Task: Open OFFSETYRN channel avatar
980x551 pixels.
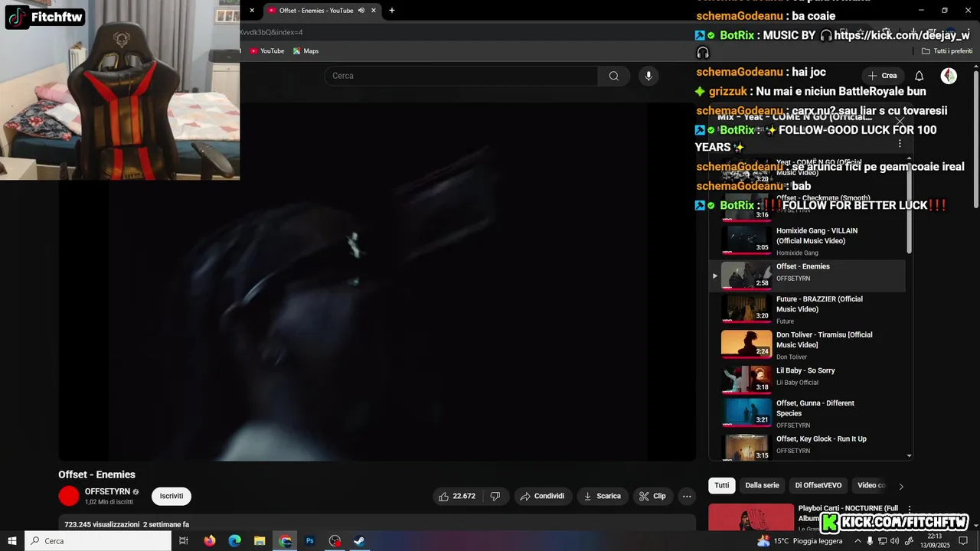Action: [69, 496]
